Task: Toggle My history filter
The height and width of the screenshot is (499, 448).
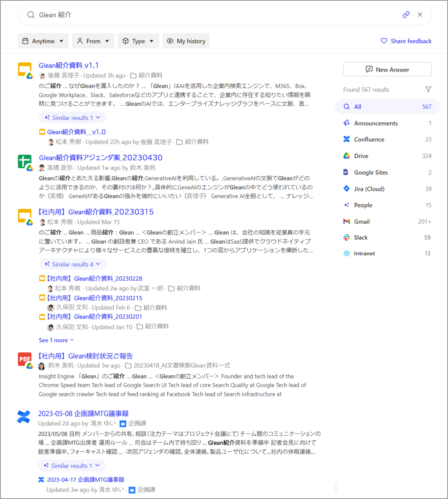Action: pyautogui.click(x=186, y=41)
